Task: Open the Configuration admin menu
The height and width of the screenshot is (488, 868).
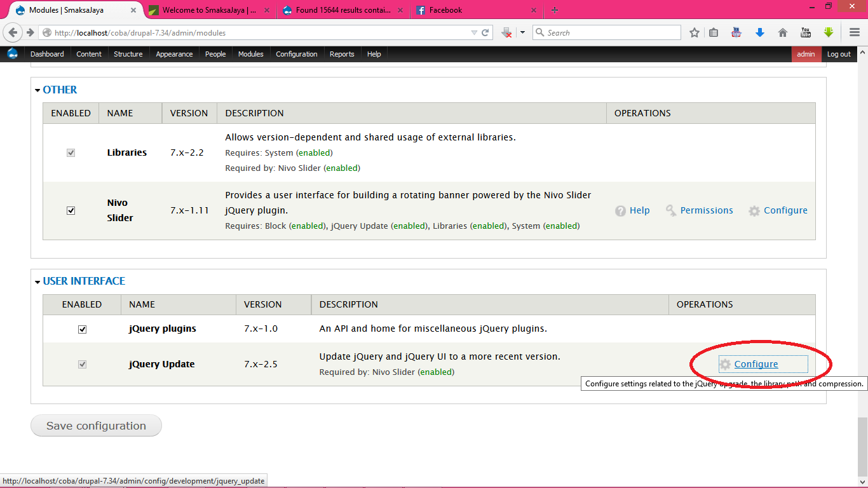Action: (297, 54)
